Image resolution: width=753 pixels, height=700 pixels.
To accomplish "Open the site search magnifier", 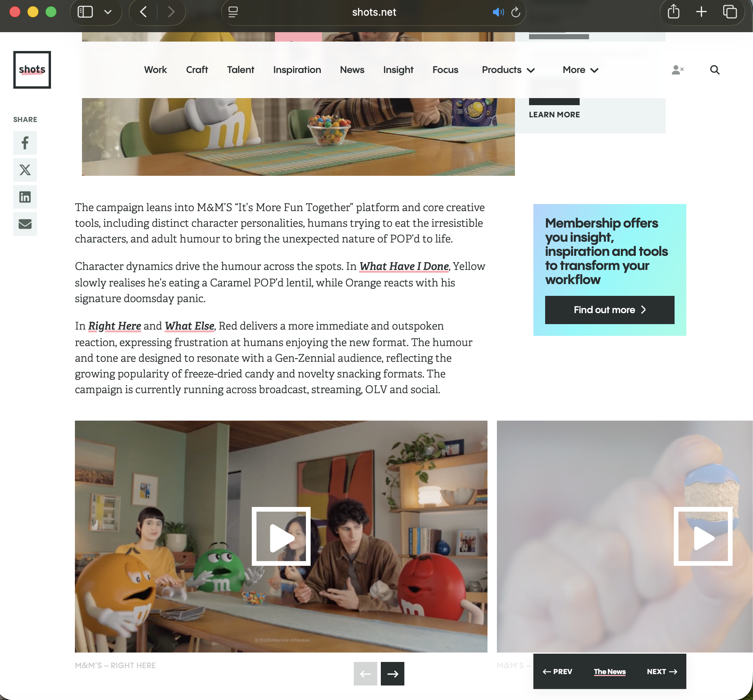I will (715, 70).
